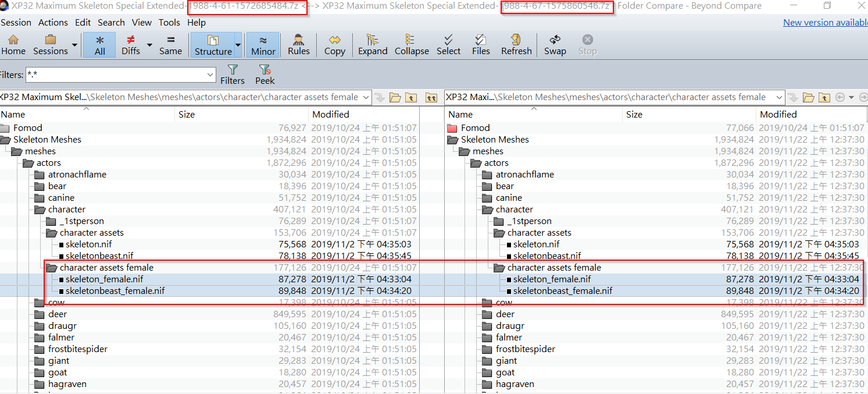Toggle the Structure view button
The image size is (868, 394).
tap(213, 44)
